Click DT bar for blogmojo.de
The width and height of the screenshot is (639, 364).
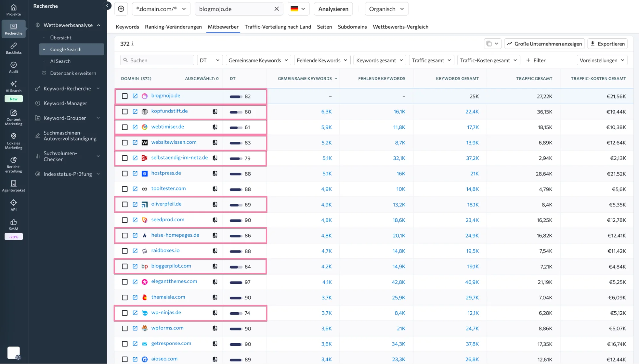pyautogui.click(x=236, y=97)
